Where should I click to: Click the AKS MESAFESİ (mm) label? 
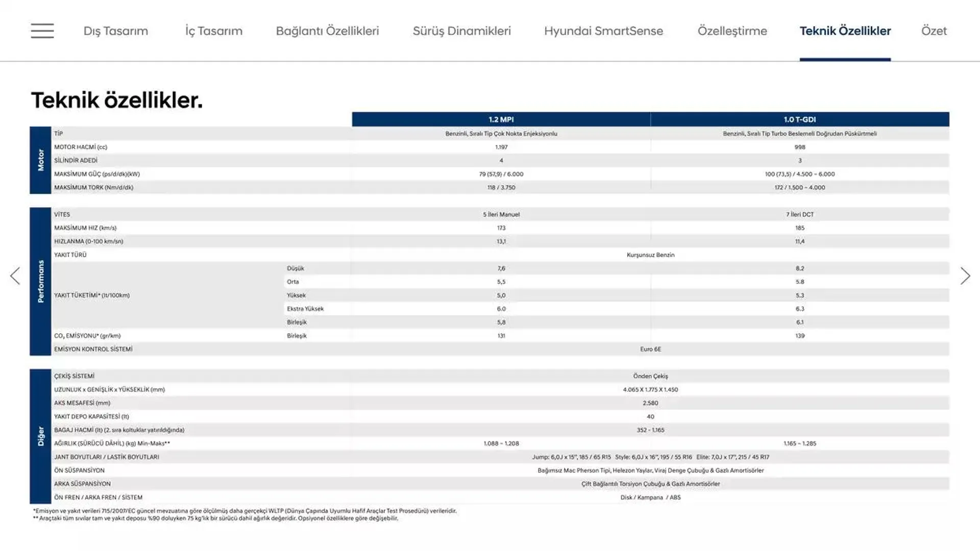82,403
